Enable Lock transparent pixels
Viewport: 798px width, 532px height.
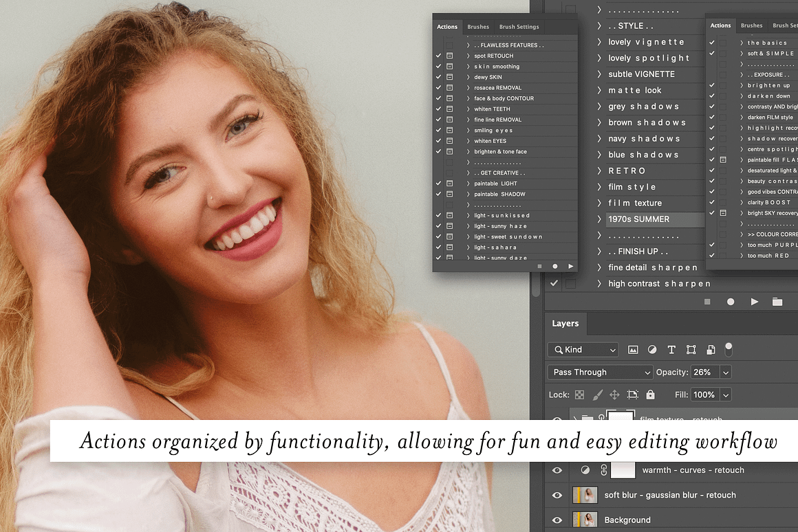[x=580, y=395]
